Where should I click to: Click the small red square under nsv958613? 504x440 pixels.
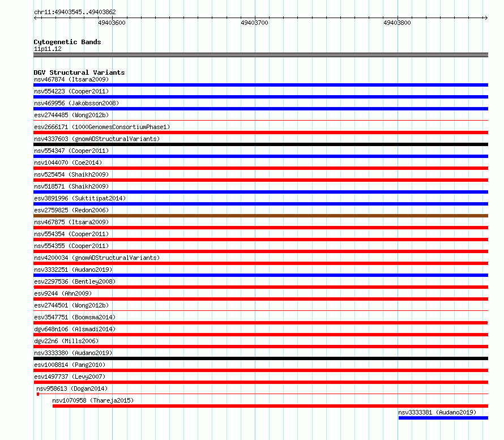tap(38, 394)
